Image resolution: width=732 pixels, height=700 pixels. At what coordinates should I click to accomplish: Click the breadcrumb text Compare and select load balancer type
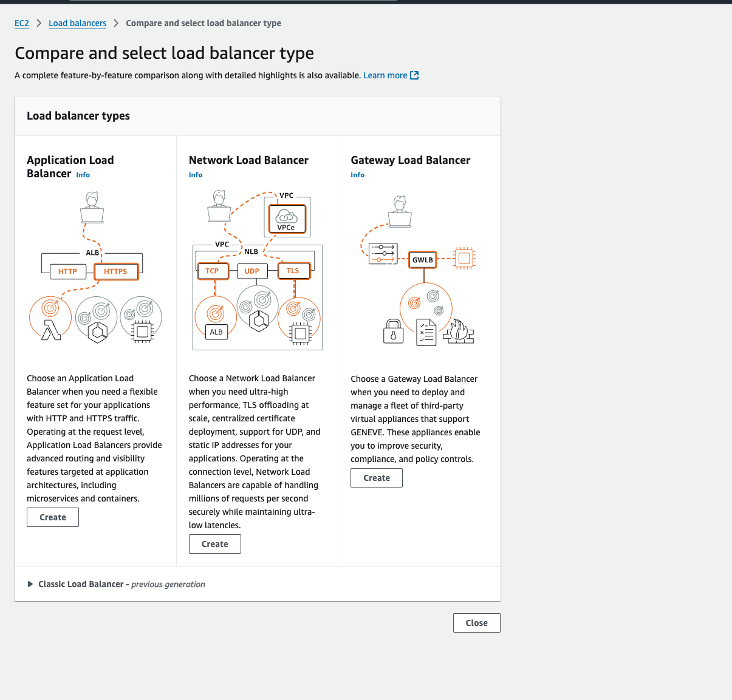coord(204,23)
